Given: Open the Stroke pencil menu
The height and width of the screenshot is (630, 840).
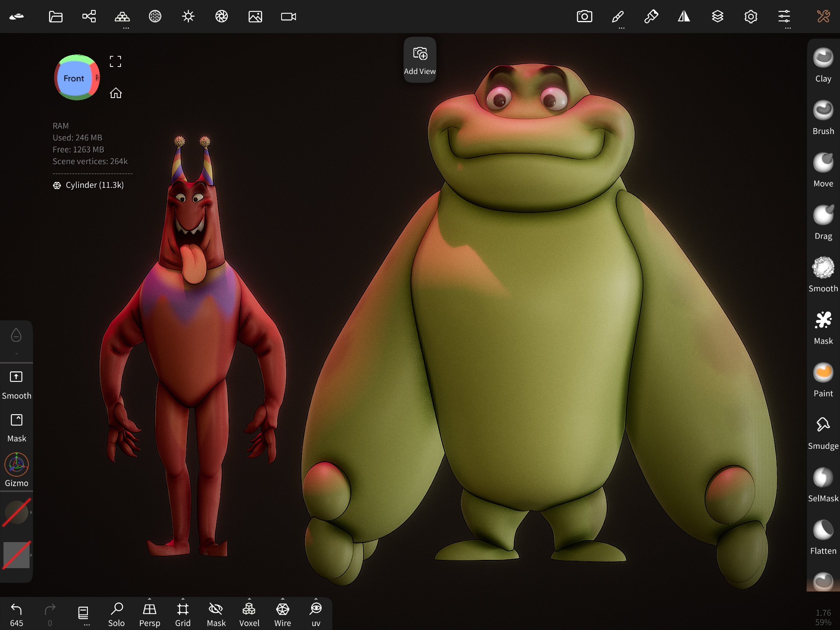Looking at the screenshot, I should [x=618, y=17].
